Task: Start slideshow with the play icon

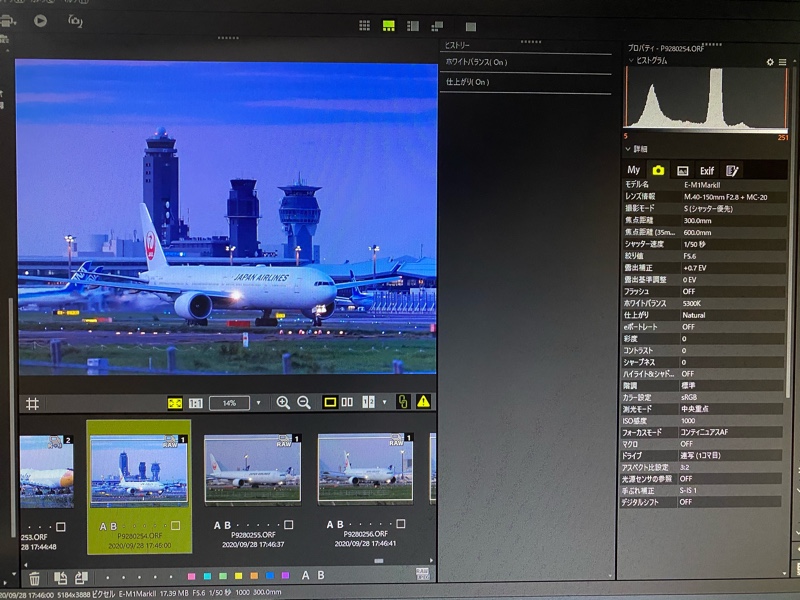Action: click(40, 20)
